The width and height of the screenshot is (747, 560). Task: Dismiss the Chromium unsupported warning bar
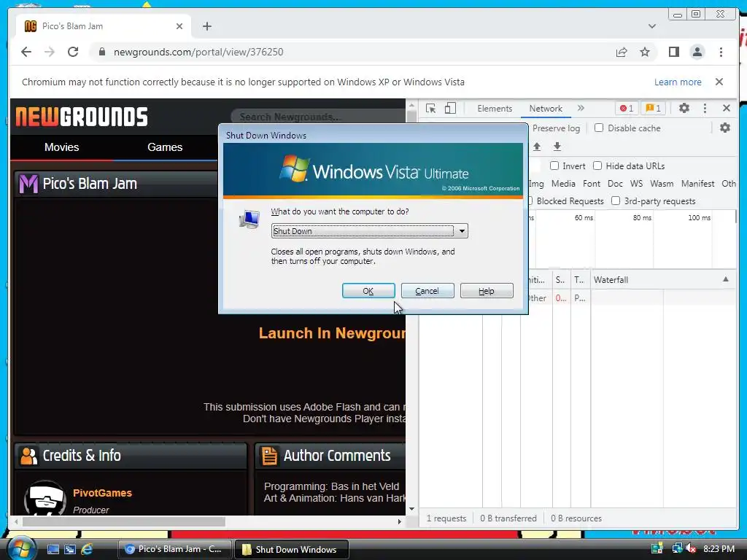(x=719, y=82)
